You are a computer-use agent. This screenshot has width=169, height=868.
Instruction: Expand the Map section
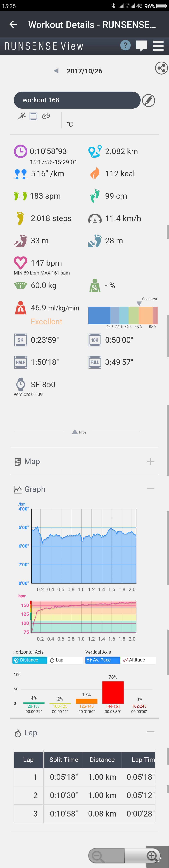click(151, 462)
